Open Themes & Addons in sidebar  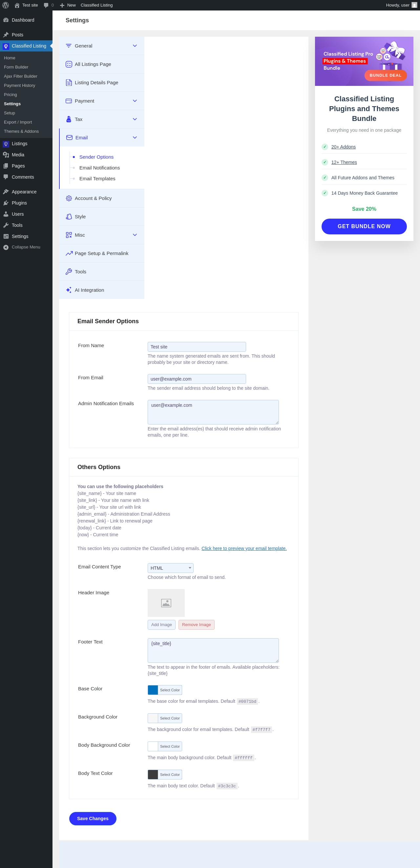click(21, 131)
